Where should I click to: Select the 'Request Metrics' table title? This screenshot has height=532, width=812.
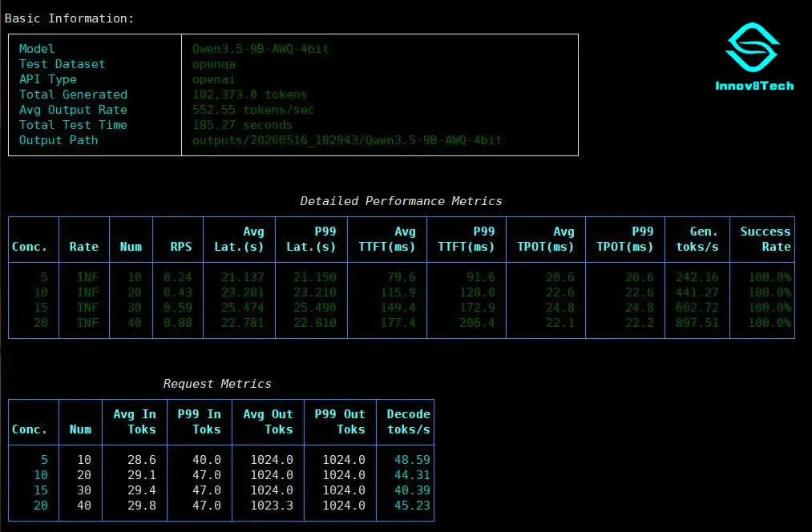[217, 384]
